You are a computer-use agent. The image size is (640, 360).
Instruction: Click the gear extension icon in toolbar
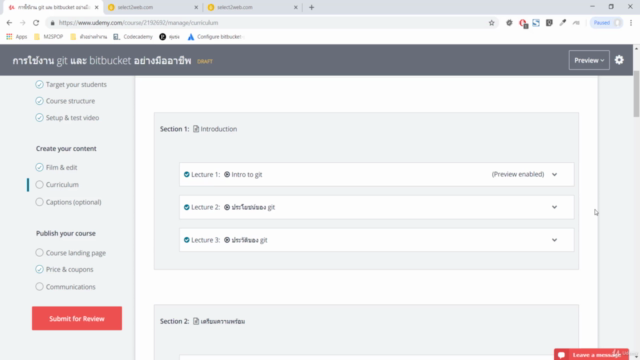[x=509, y=23]
